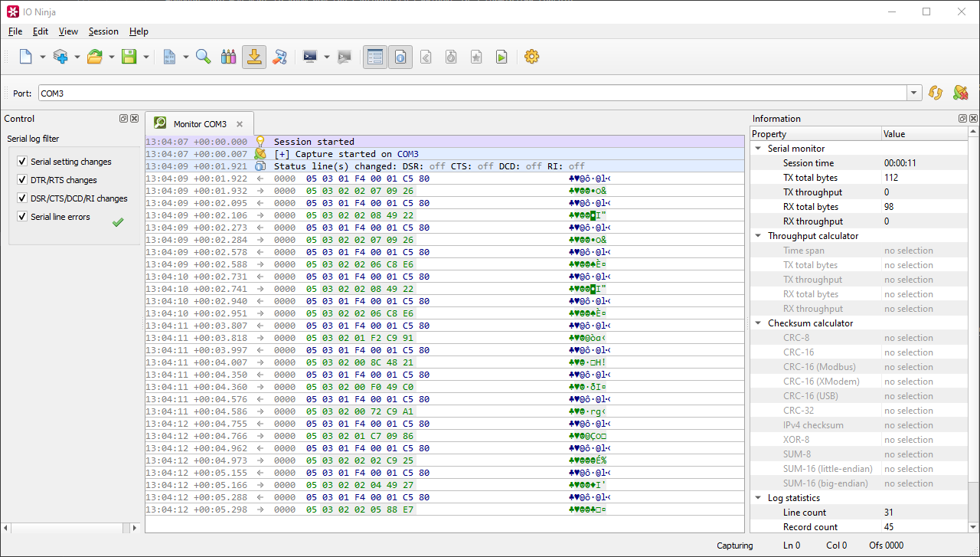Viewport: 980px width, 557px height.
Task: Collapse the Log statistics section
Action: (758, 498)
